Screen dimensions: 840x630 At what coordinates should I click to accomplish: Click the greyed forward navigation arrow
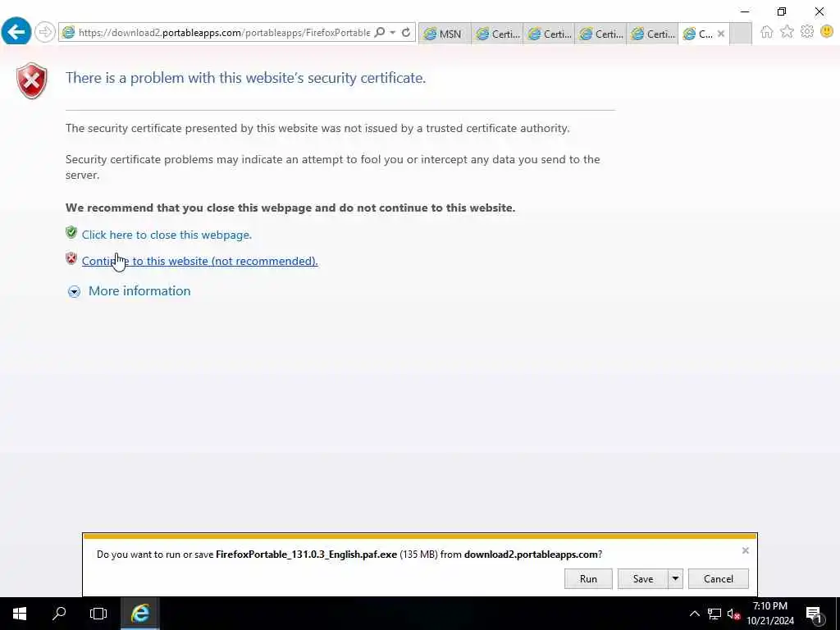point(45,32)
